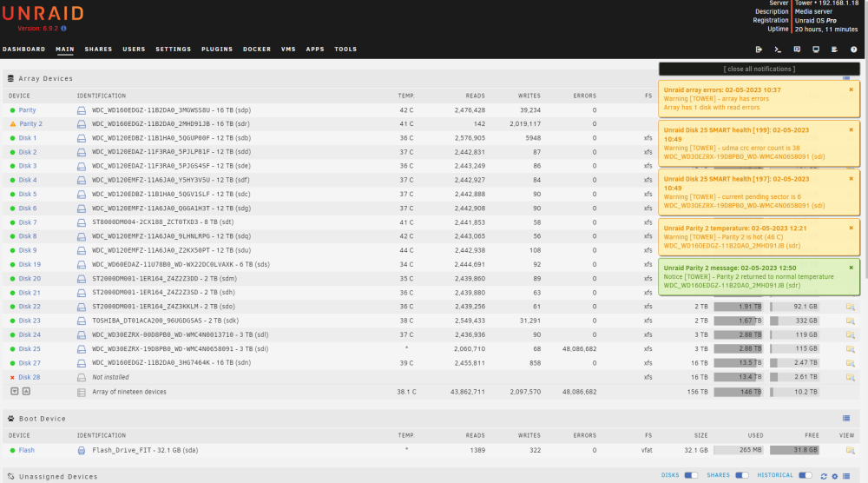Viewport: 868px width, 483px height.
Task: Click the version info icon
Action: point(63,29)
